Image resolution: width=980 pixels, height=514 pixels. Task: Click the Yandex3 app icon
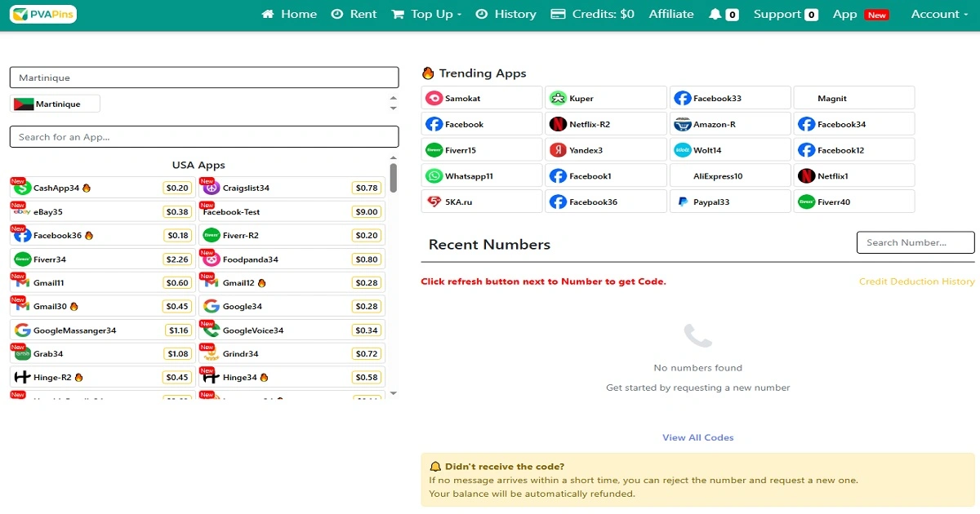pos(558,150)
